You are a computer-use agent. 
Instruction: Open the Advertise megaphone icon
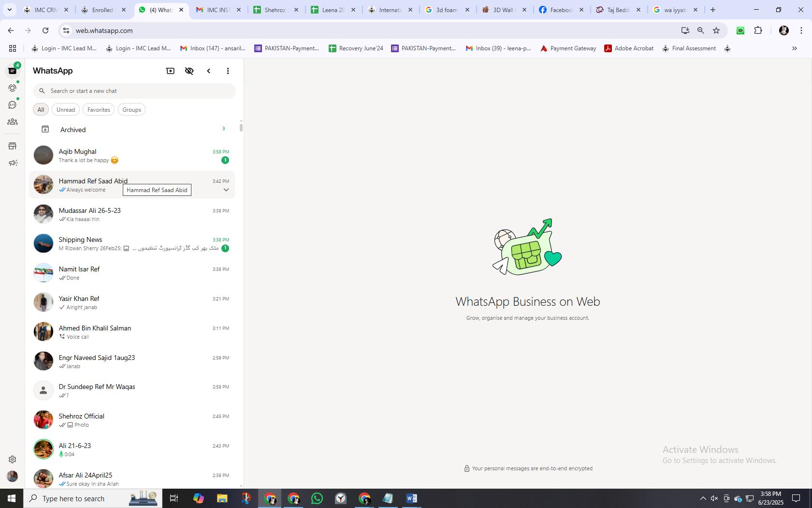tap(13, 163)
